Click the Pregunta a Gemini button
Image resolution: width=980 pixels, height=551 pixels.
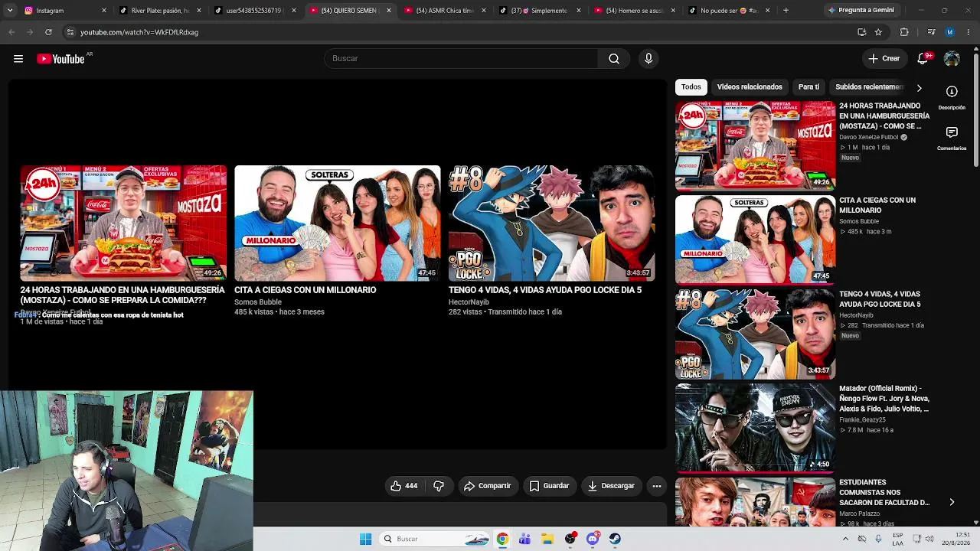coord(861,11)
